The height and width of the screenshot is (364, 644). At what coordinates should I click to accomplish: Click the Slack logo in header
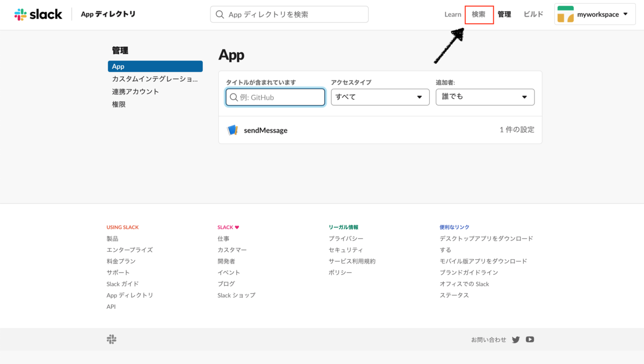pos(38,14)
